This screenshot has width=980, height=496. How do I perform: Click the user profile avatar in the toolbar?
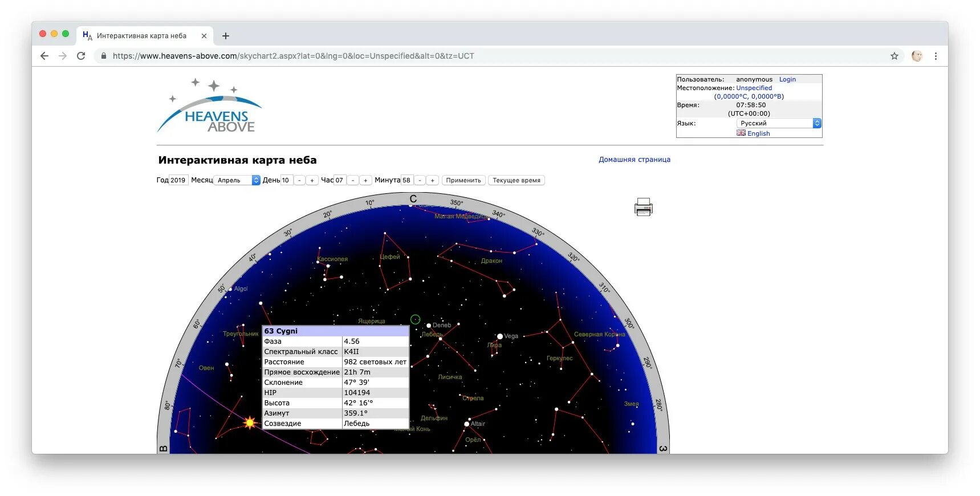tap(917, 56)
